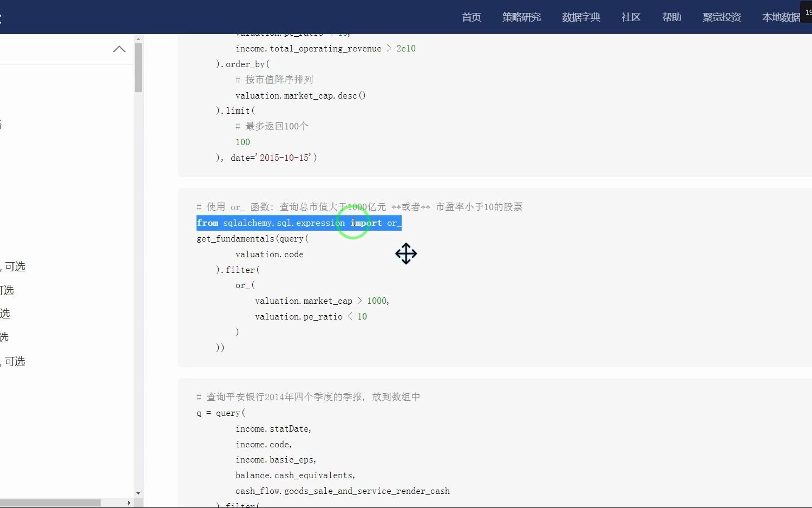
Task: Click the sidebar scroll down arrow
Action: [x=138, y=493]
